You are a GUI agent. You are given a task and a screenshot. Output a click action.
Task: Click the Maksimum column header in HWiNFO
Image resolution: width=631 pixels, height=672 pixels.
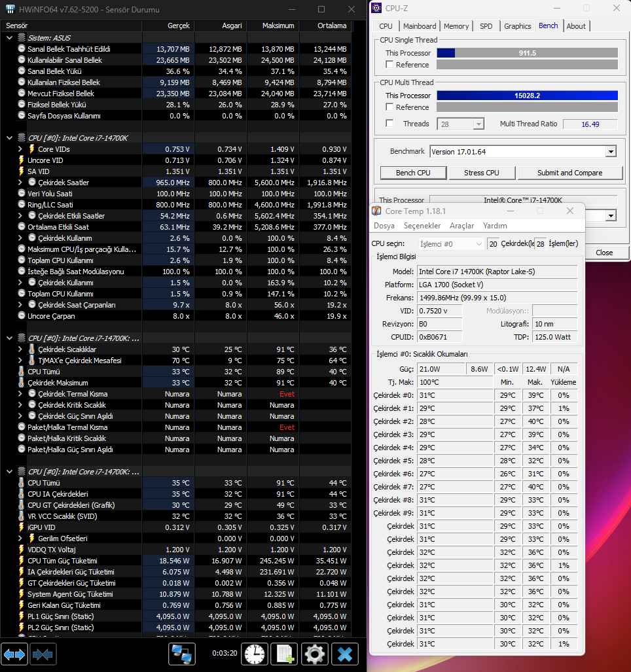point(273,26)
